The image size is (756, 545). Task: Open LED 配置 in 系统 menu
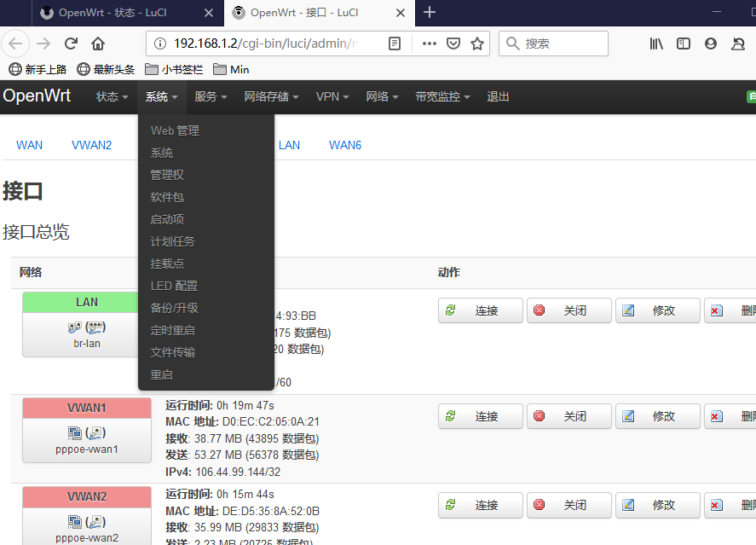(206, 286)
